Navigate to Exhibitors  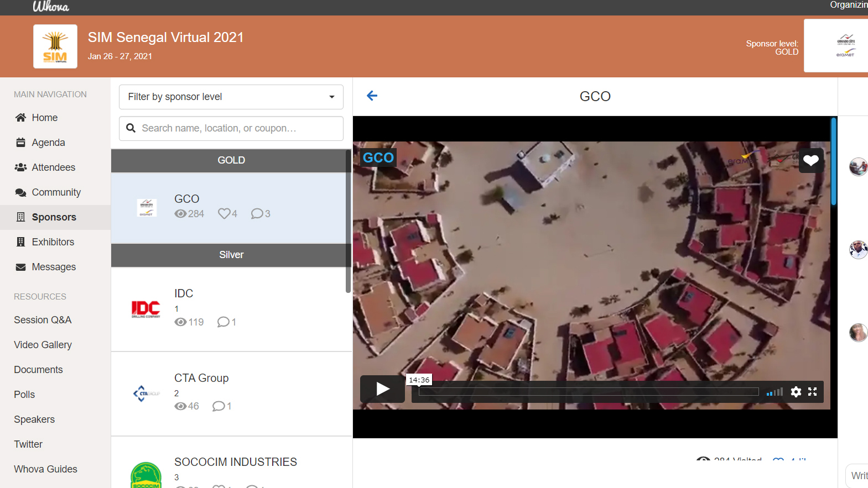tap(53, 242)
